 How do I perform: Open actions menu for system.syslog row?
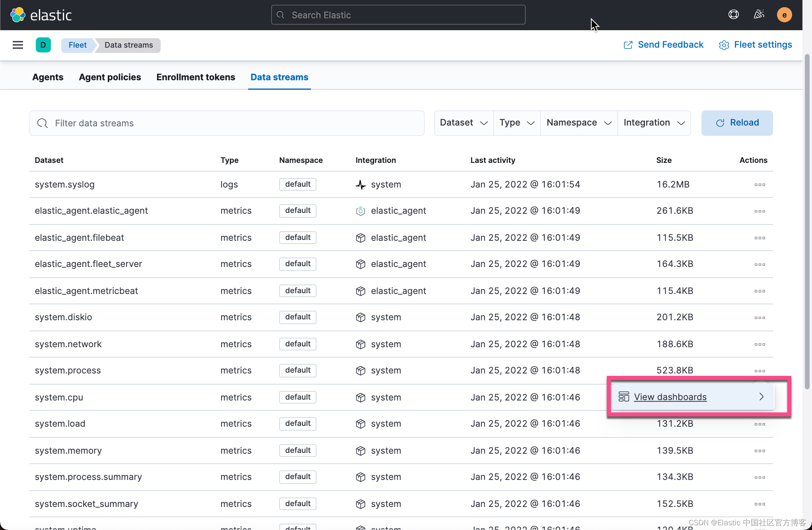[760, 185]
